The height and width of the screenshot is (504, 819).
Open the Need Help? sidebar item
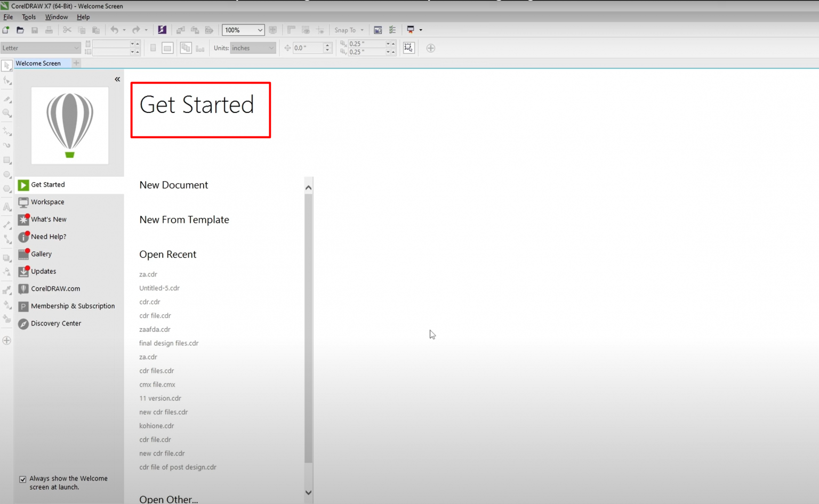pyautogui.click(x=69, y=237)
